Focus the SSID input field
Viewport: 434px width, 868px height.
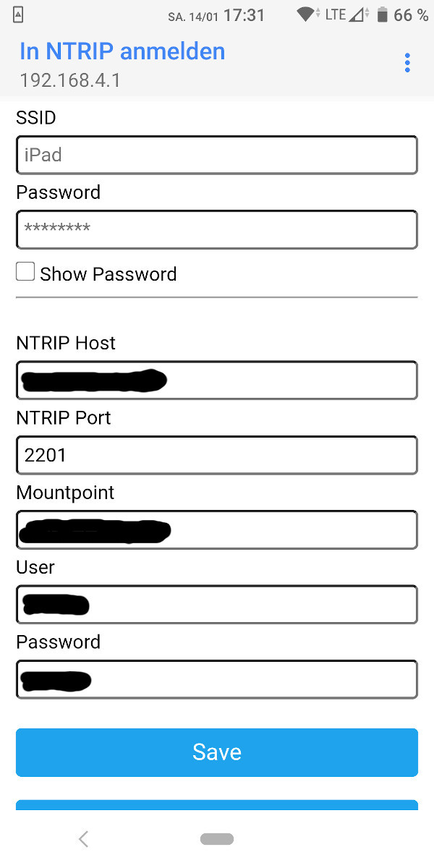(217, 155)
